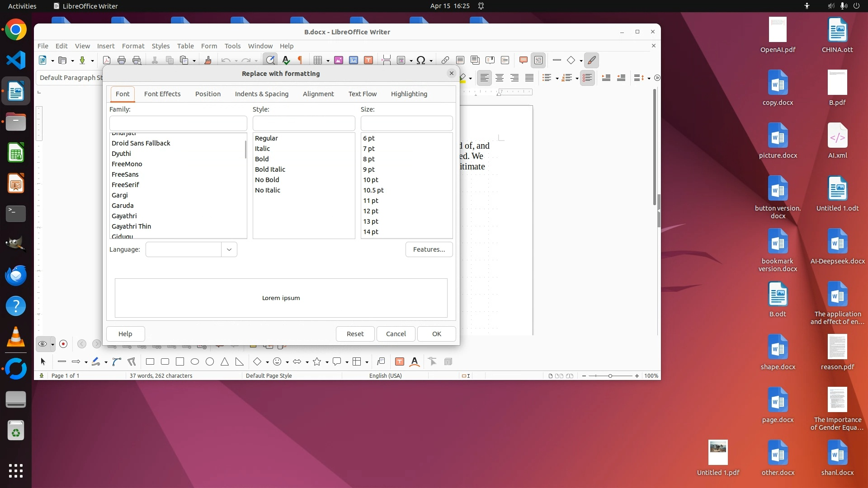Select the Right Triangle drawing tool

239,361
